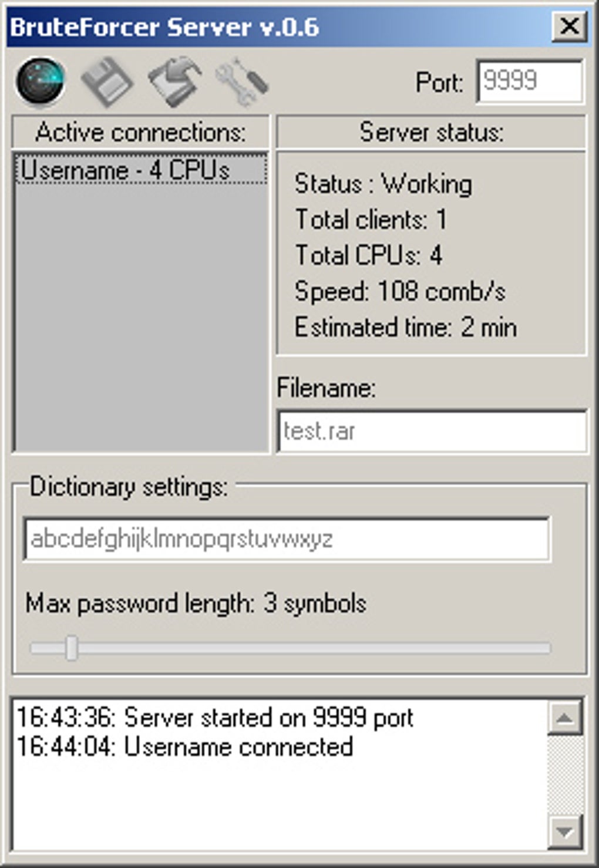599x868 pixels.
Task: Click the log scrollbar track
Action: click(564, 774)
